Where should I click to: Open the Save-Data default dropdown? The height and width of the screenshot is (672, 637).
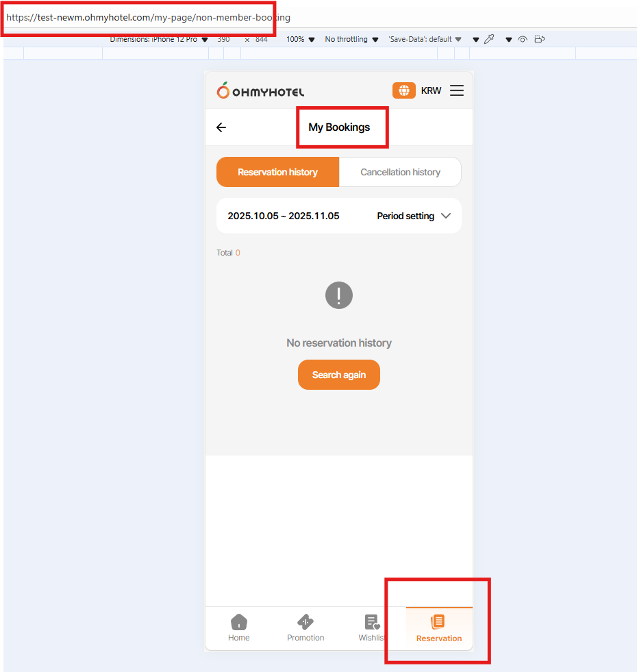coord(425,40)
